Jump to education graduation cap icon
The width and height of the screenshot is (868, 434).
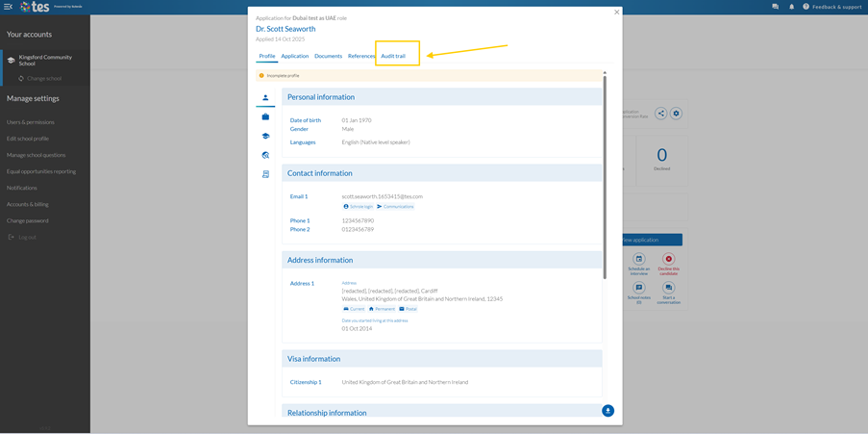click(x=265, y=136)
